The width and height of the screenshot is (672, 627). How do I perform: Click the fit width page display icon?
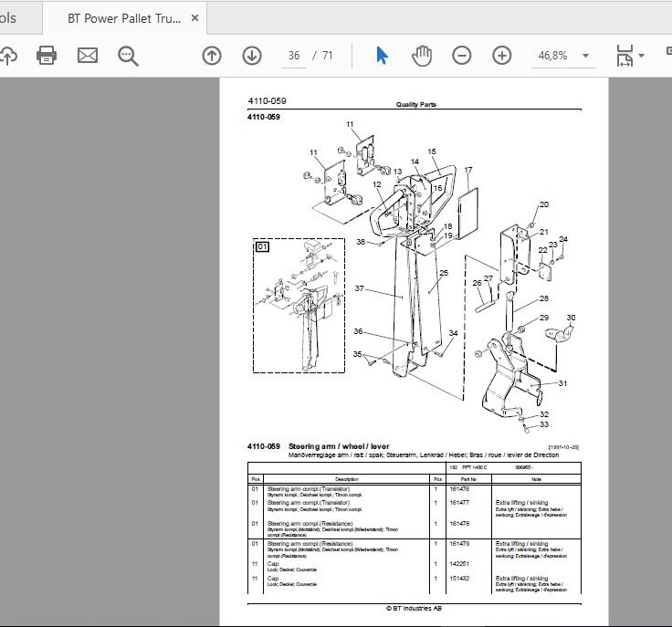(625, 56)
